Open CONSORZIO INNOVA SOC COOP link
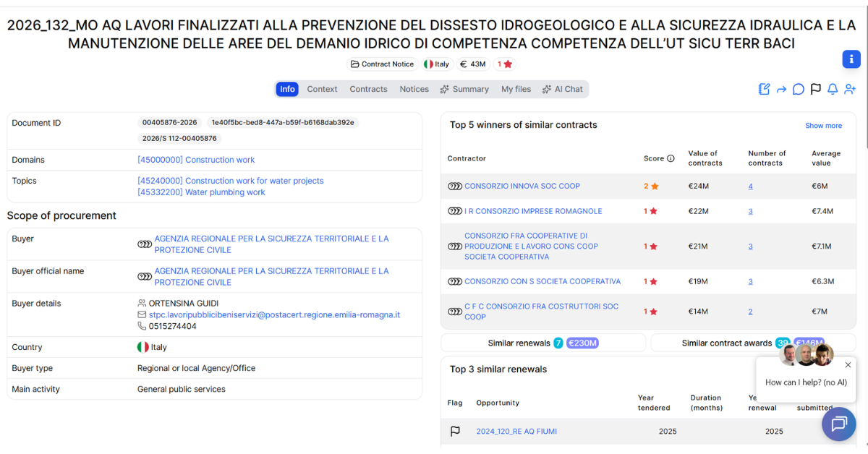 (522, 186)
